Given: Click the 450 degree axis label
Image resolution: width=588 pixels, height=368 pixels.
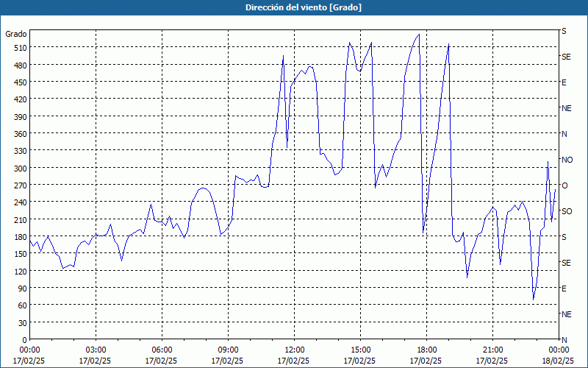Looking at the screenshot, I should pyautogui.click(x=21, y=82).
